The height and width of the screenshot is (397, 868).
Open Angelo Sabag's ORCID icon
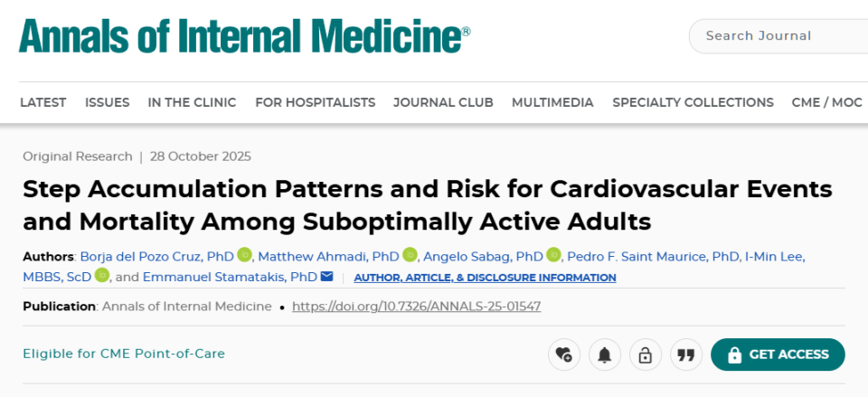tap(553, 255)
